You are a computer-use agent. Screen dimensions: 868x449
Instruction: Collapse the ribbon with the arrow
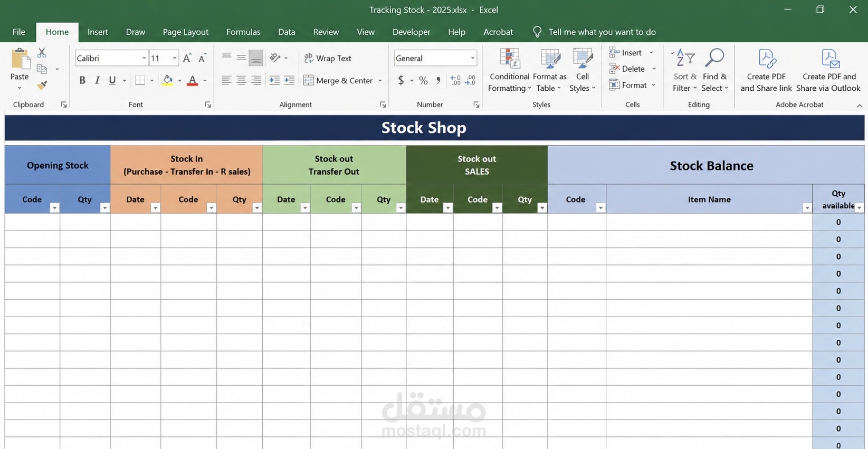click(860, 106)
